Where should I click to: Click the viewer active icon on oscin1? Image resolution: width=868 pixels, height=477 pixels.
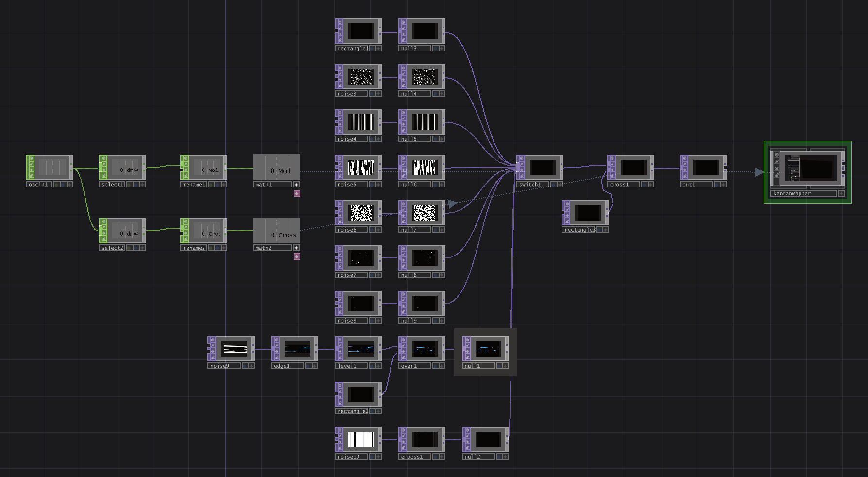31,159
